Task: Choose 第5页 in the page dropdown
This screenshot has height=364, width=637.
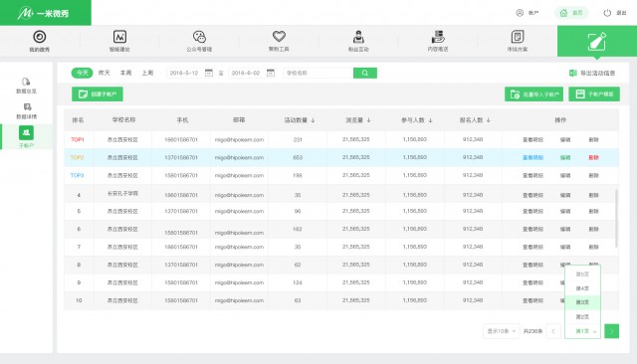Action: pyautogui.click(x=582, y=274)
